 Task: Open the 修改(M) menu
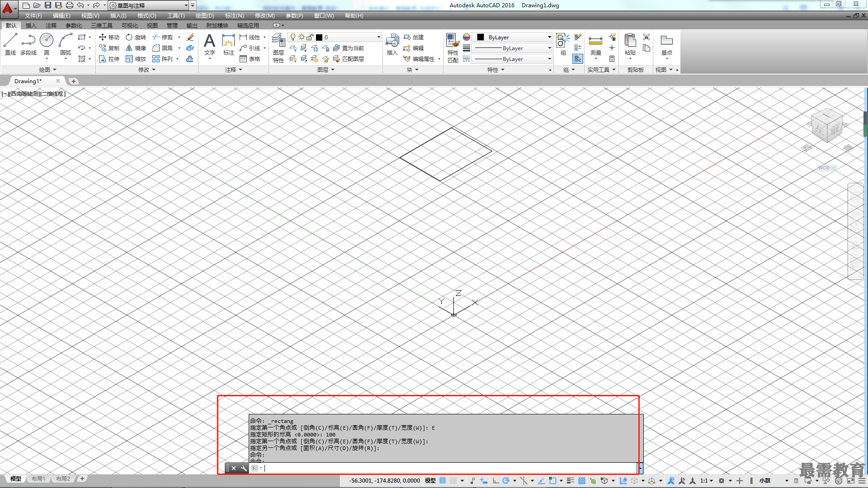pyautogui.click(x=264, y=15)
